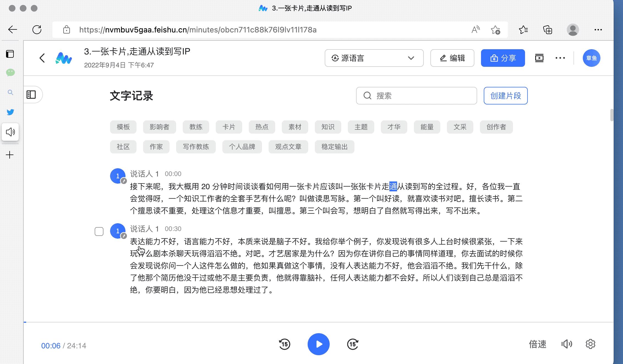Open picture-in-picture player icon

point(539,58)
